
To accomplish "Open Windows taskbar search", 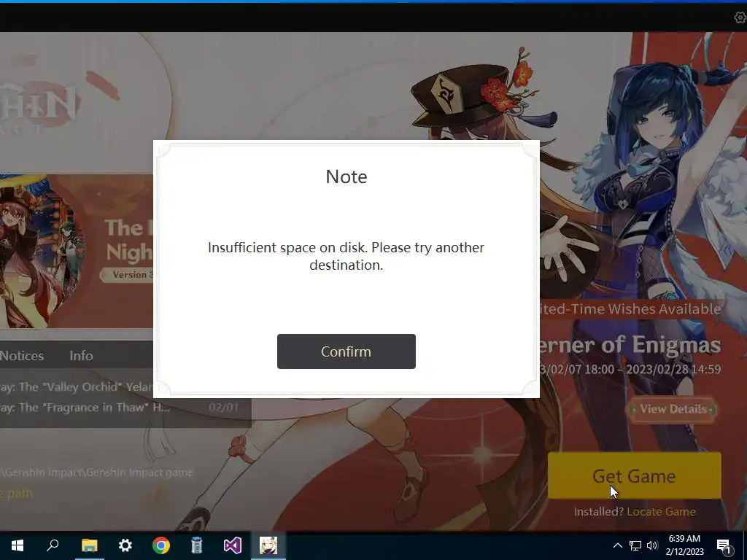I will tap(53, 545).
